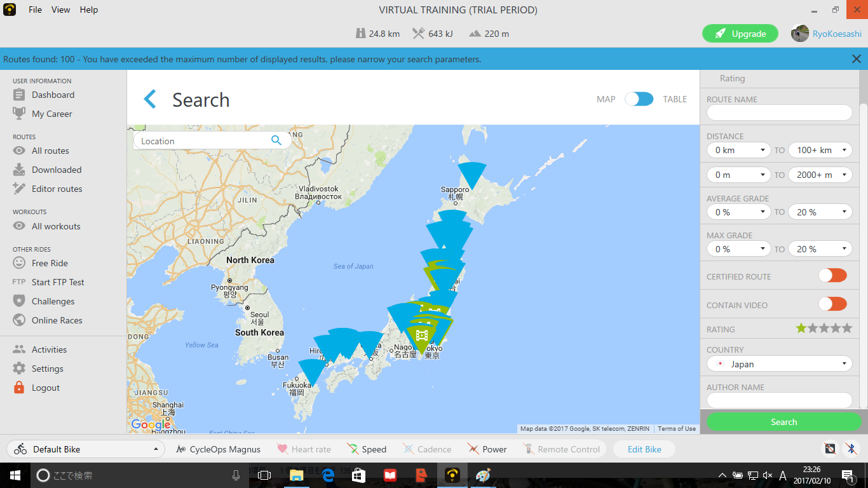Click the Challenges badge icon
868x488 pixels.
click(x=19, y=301)
